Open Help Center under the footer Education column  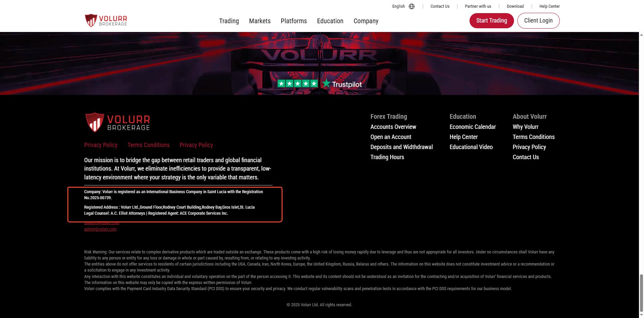point(463,137)
